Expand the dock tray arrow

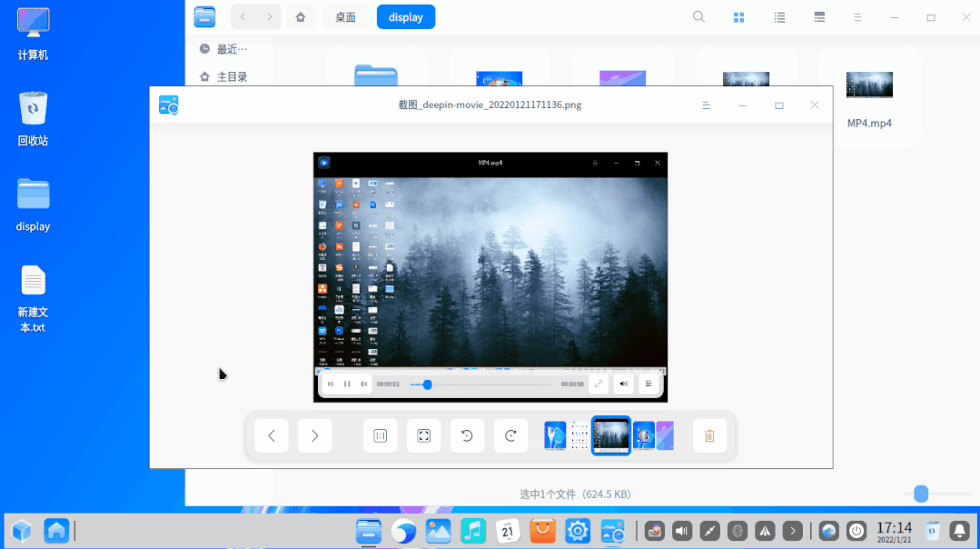(793, 532)
